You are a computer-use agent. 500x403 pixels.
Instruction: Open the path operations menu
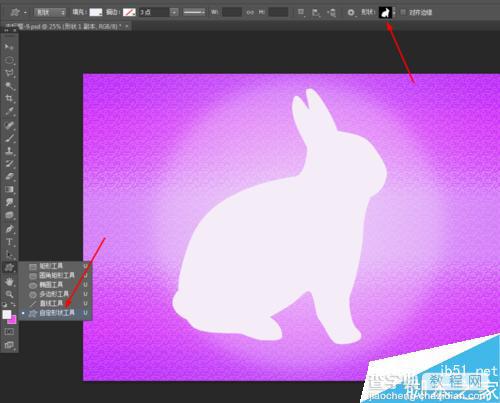[x=301, y=13]
